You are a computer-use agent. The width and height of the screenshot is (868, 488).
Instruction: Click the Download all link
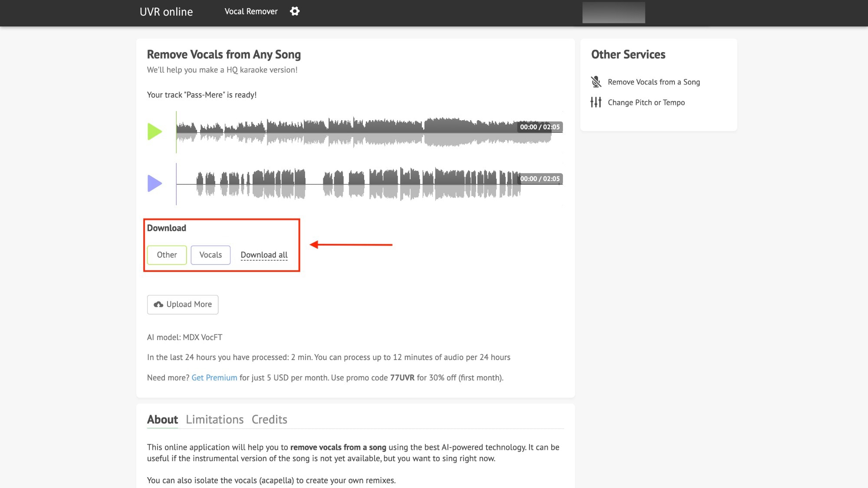(x=264, y=255)
